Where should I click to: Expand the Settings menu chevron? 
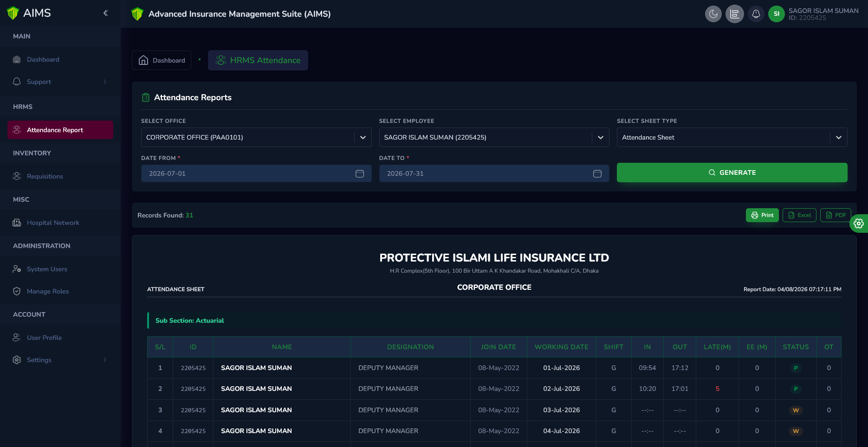(x=105, y=360)
